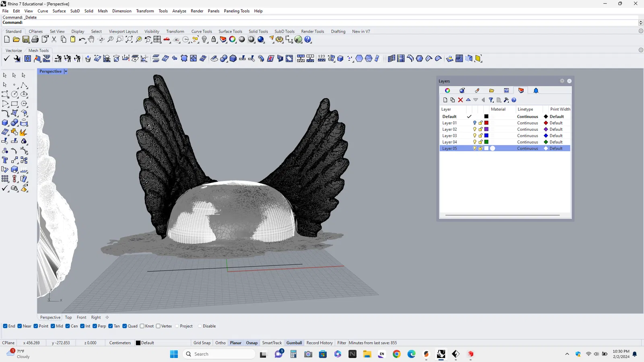Screen dimensions: 644x362
Task: Expand the command history arrow at right
Action: 641,23
